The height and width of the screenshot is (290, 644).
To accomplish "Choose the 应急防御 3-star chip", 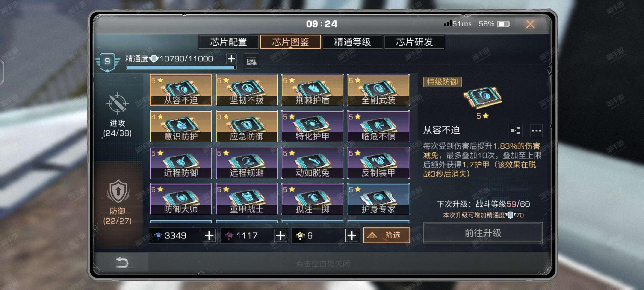I will (246, 126).
